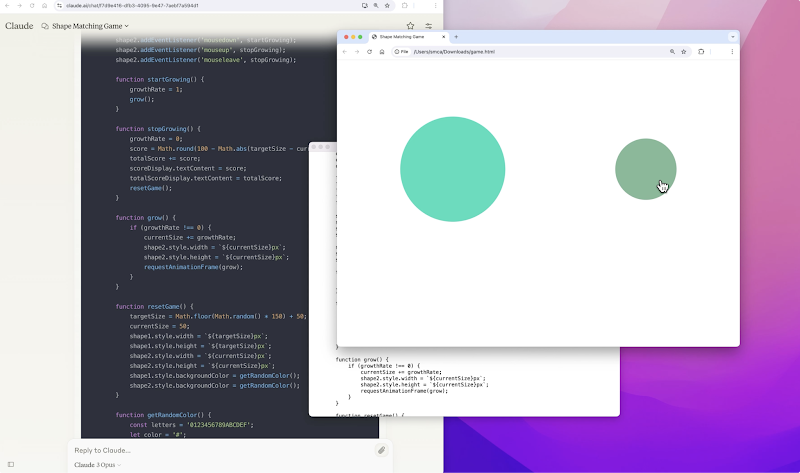
Task: Open extensions puzzle icon in game browser window
Action: [701, 52]
